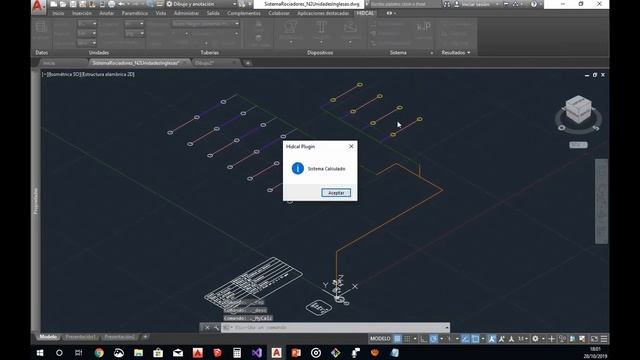
Task: Open workspace switching gear in status bar
Action: pyautogui.click(x=535, y=339)
